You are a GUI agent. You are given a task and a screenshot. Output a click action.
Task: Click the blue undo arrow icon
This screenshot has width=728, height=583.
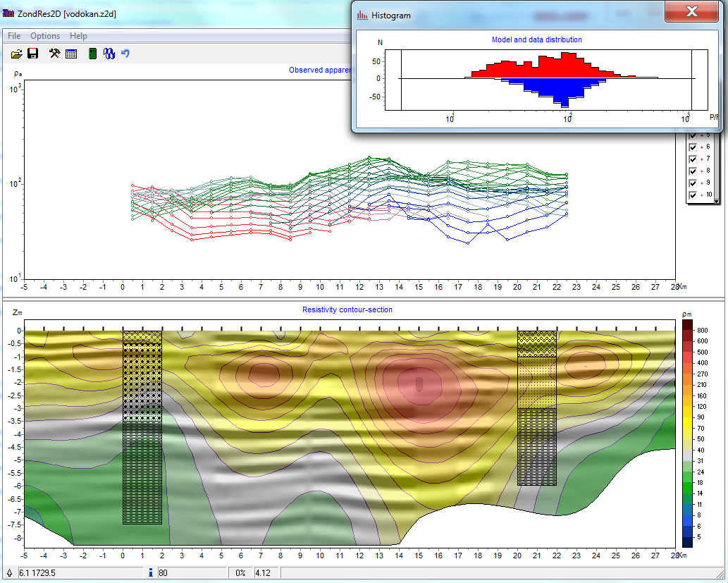pyautogui.click(x=125, y=54)
